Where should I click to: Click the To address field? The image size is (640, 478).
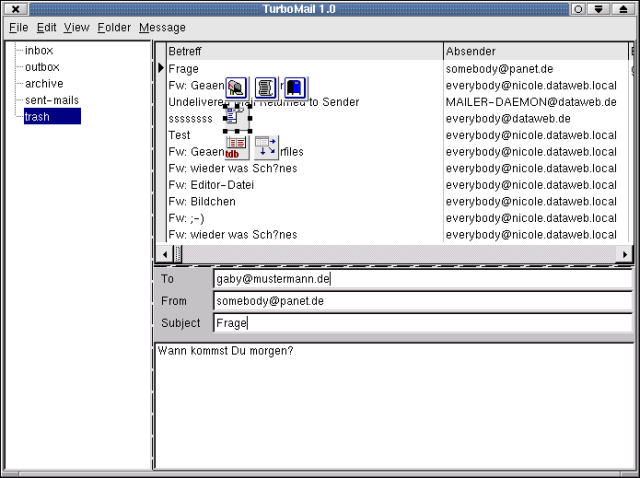tap(423, 279)
